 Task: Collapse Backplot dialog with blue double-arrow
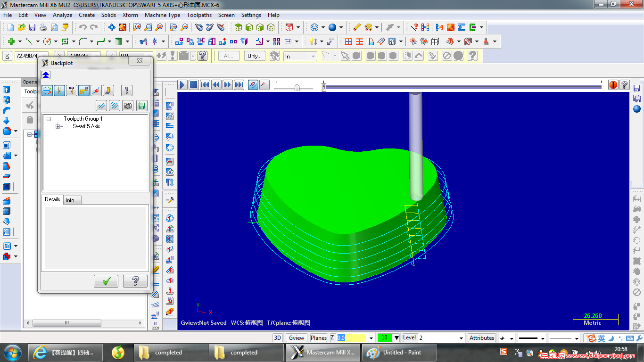pos(46,75)
